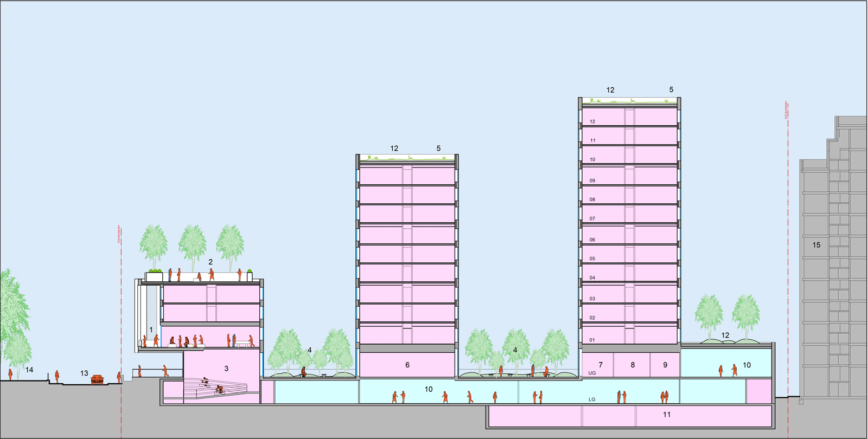Click the pedestrian beside label 14
This screenshot has width=868, height=439.
point(10,374)
